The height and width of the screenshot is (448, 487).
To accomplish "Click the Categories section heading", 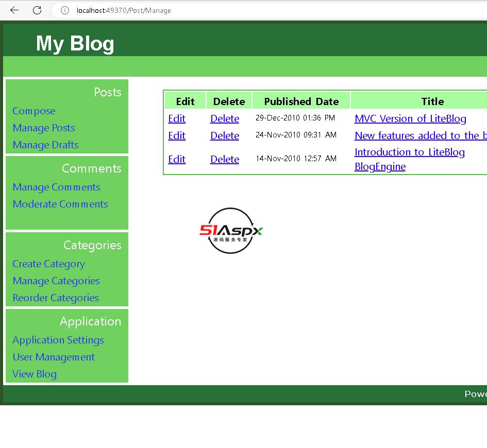I will pos(92,245).
